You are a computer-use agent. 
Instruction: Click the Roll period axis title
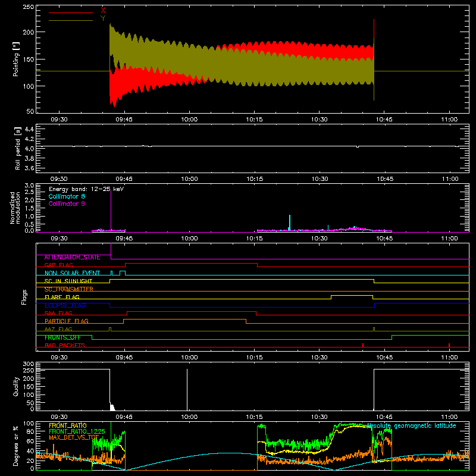tap(18, 148)
